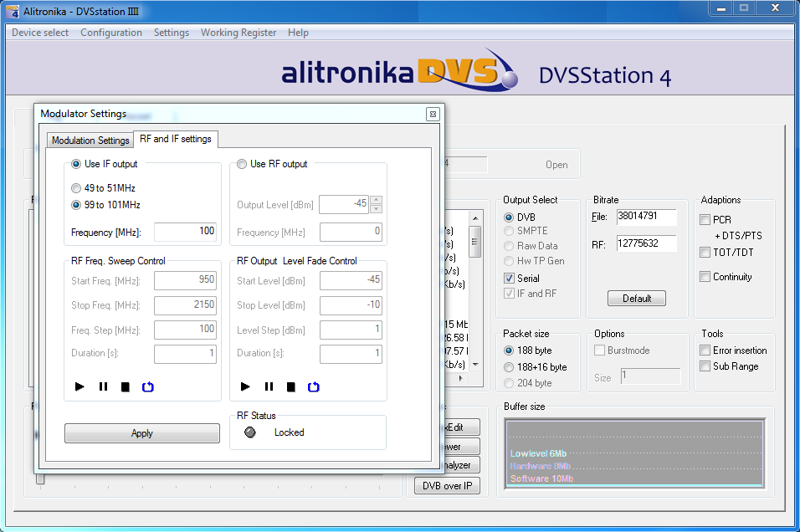
Task: Play the RF Output Level Fade
Action: tap(246, 386)
